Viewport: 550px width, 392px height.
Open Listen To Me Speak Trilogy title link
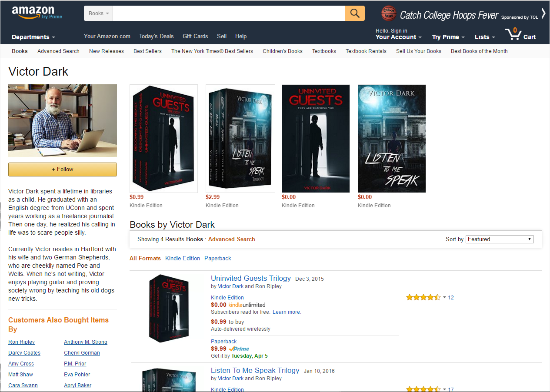click(x=255, y=371)
